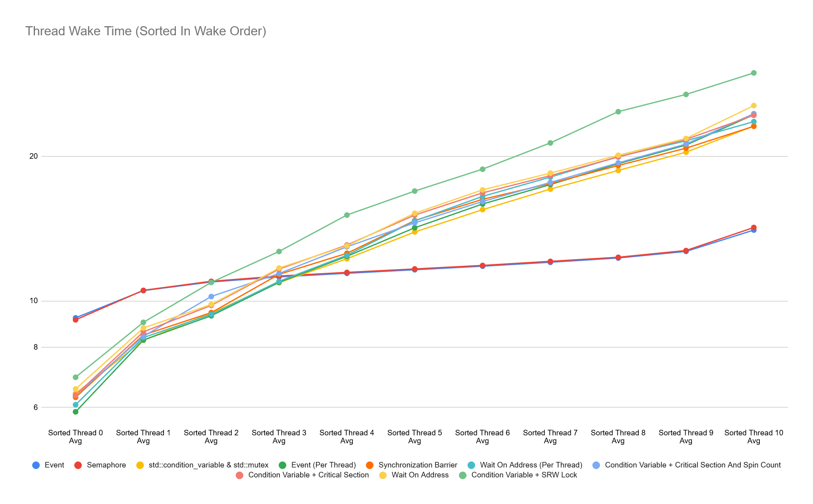The height and width of the screenshot is (504, 813).
Task: Click the "Sorted Thread 0 Avg" axis label
Action: pyautogui.click(x=75, y=437)
